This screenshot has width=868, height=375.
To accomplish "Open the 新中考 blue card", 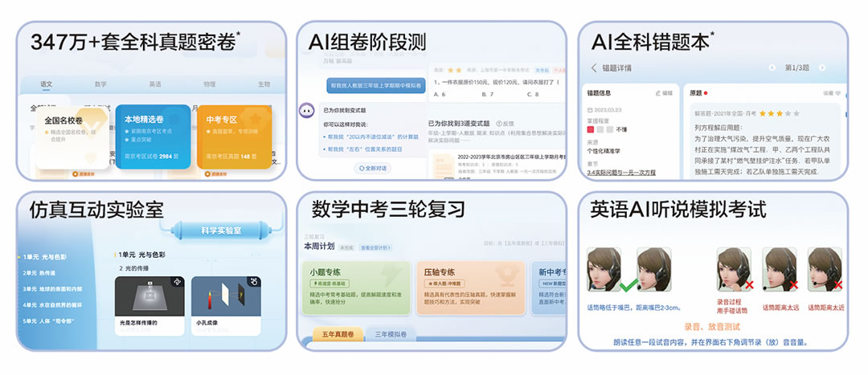I will pos(549,287).
